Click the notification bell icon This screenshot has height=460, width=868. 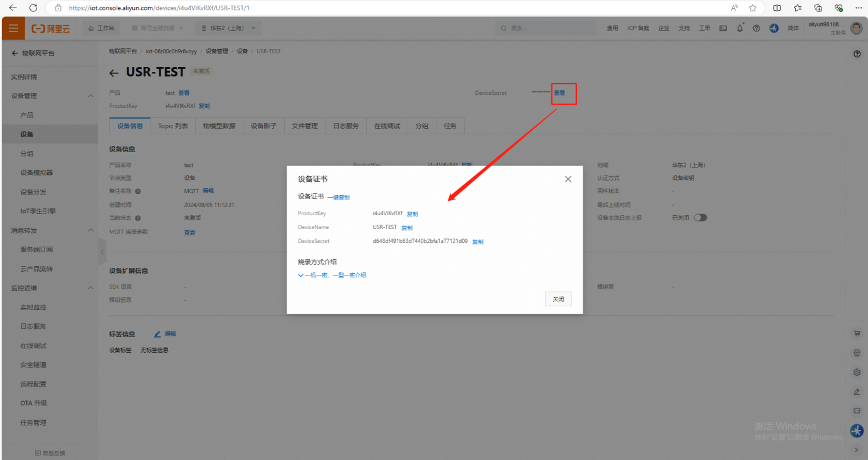[740, 28]
